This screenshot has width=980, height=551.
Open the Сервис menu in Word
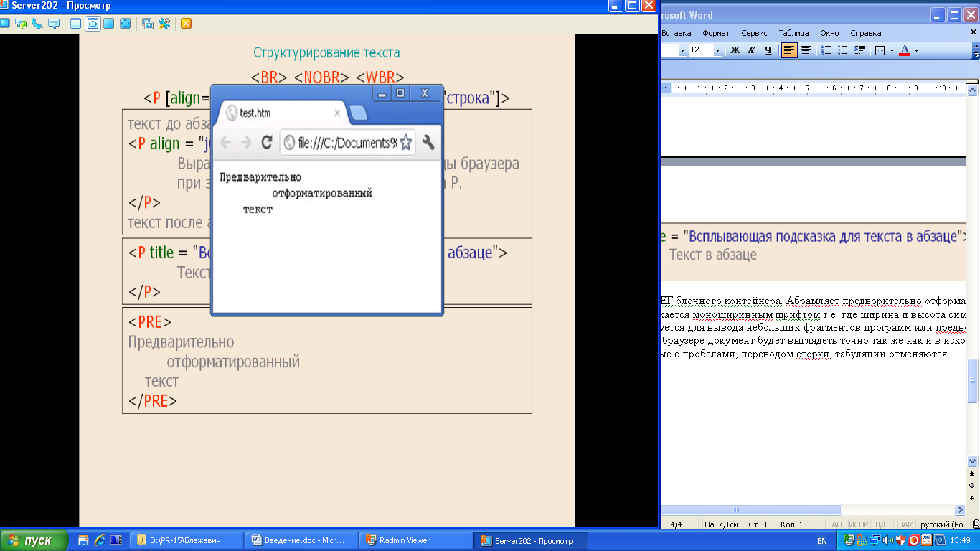coord(754,33)
